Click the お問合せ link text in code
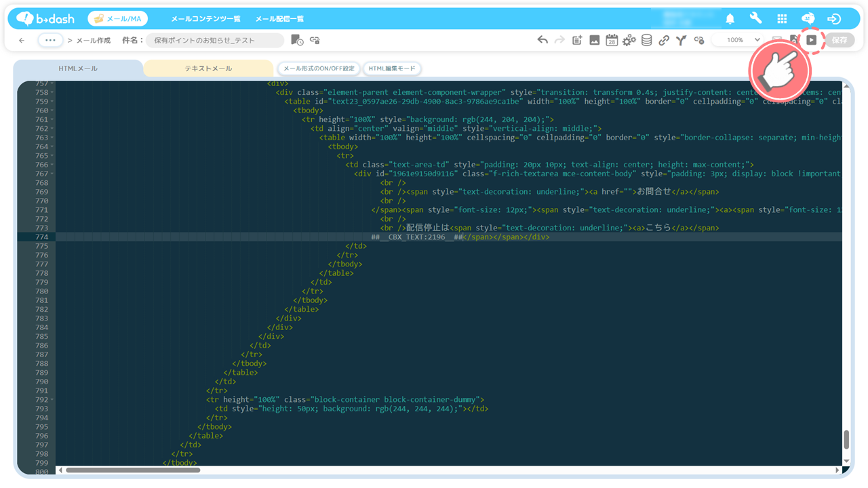This screenshot has height=488, width=868. [654, 192]
